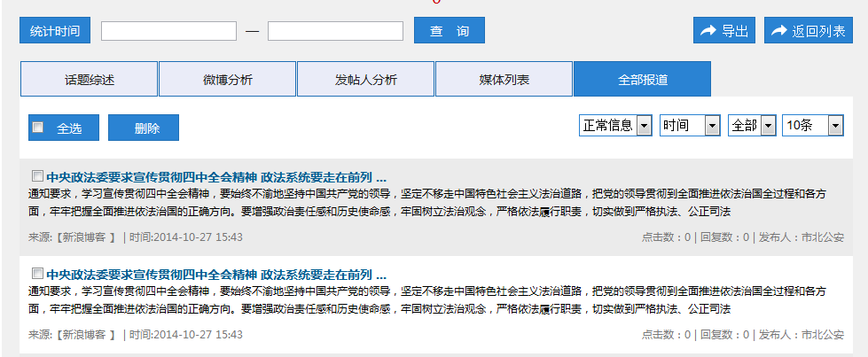This screenshot has width=868, height=357.
Task: Expand the 10条 page size dropdown
Action: [813, 126]
